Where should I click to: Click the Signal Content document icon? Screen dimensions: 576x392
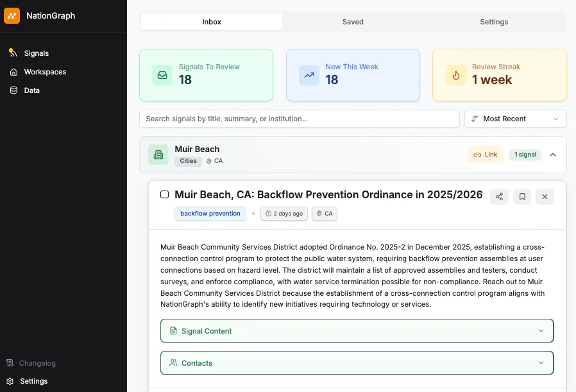click(173, 331)
